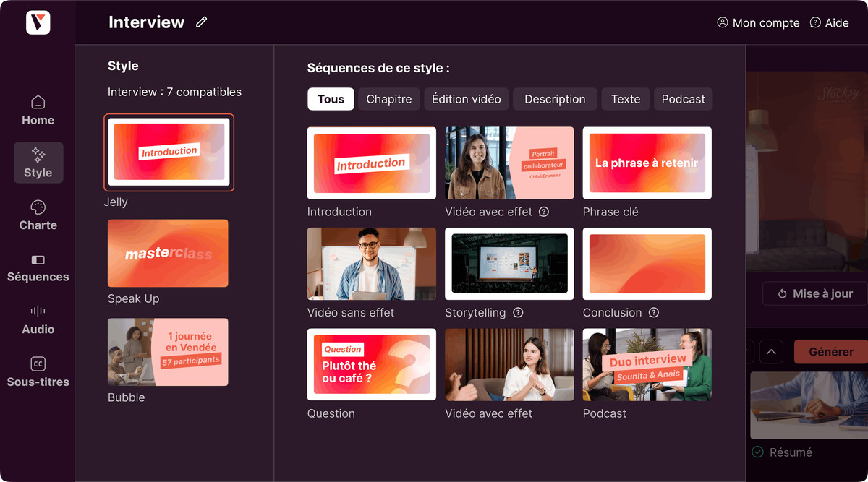Click the Mise à jour button

pyautogui.click(x=814, y=293)
